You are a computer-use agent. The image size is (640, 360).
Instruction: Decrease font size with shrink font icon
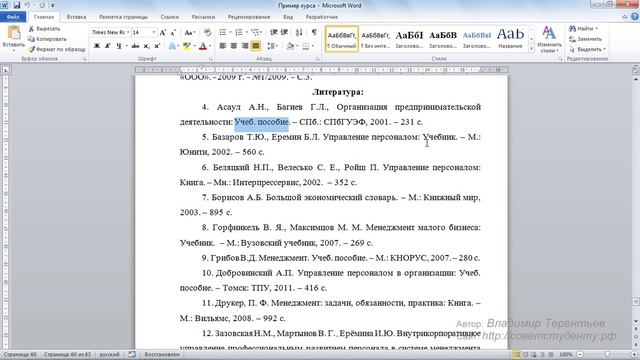click(173, 33)
